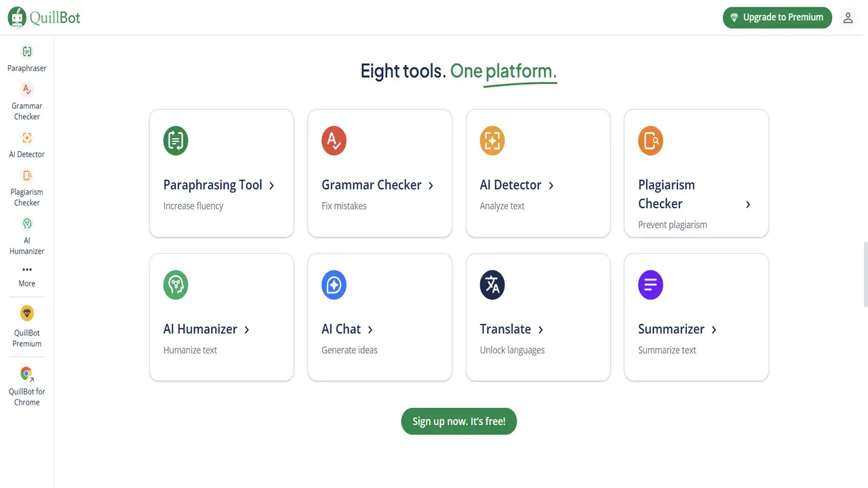Click the chevron next to Grammar Checker
Viewport: 868px width, 488px height.
pos(431,185)
